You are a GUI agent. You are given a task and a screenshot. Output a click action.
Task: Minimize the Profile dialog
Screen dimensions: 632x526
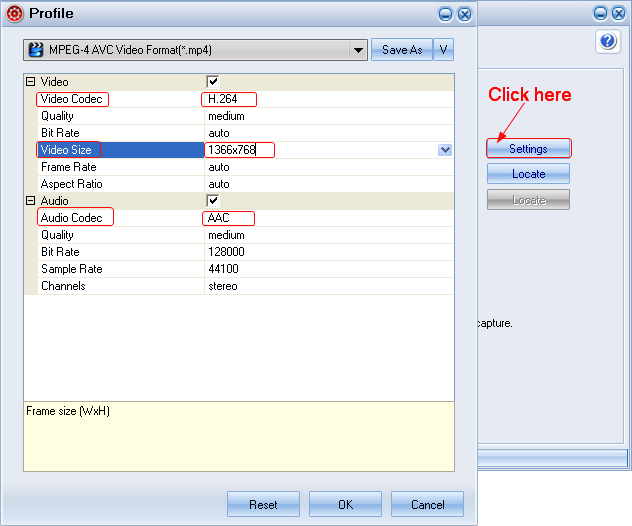pyautogui.click(x=445, y=15)
